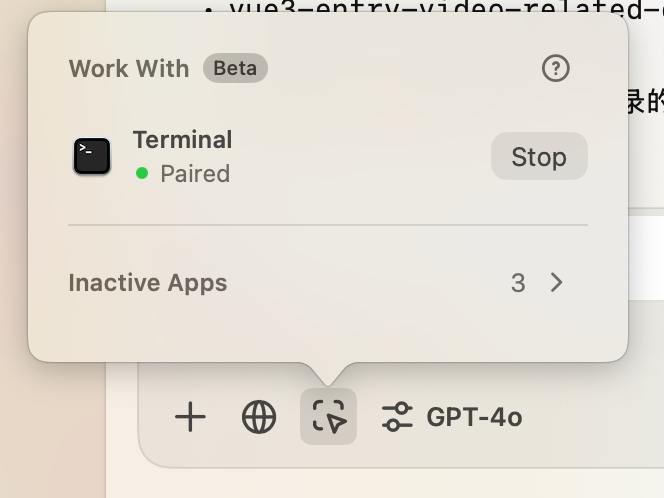Click the Beta badge

(235, 68)
